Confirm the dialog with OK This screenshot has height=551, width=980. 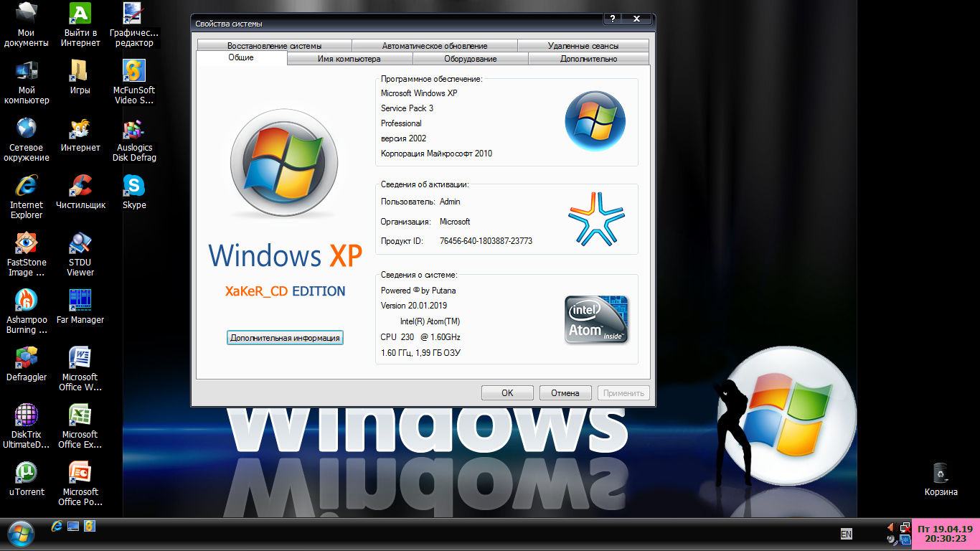(x=507, y=392)
